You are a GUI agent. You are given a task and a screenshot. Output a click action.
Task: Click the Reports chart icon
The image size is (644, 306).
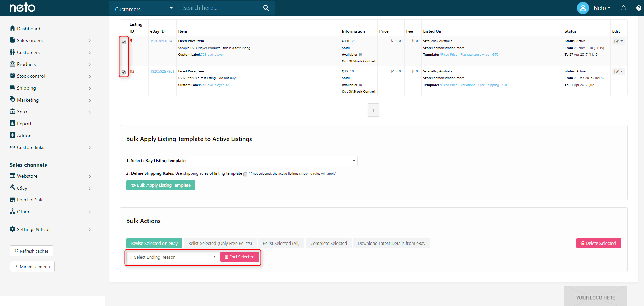[13, 123]
